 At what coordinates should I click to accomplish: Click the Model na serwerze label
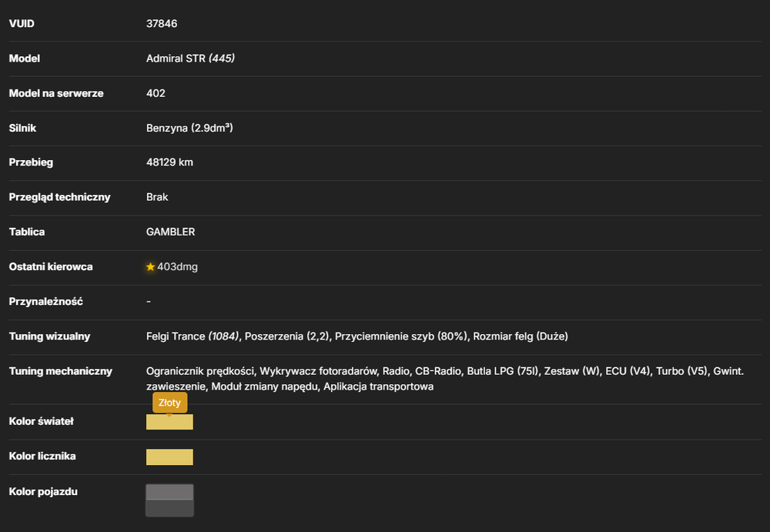click(x=56, y=93)
